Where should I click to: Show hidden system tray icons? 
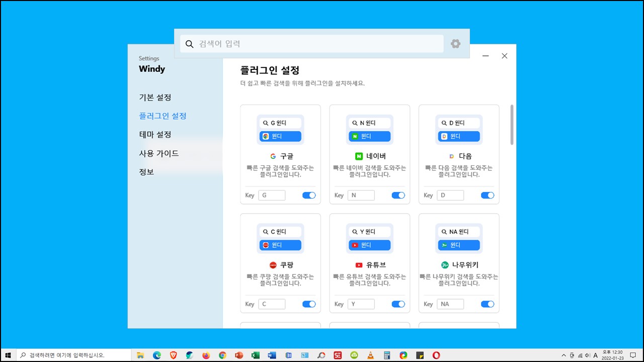click(563, 355)
